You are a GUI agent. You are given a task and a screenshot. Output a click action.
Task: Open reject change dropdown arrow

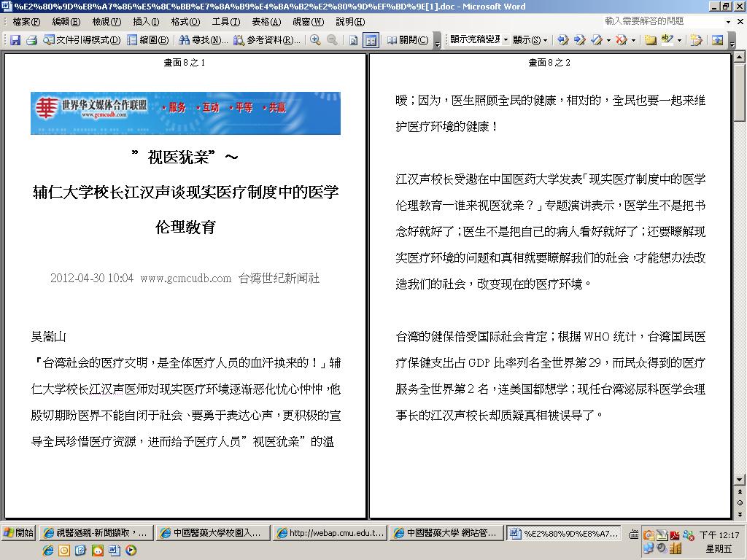click(x=633, y=40)
